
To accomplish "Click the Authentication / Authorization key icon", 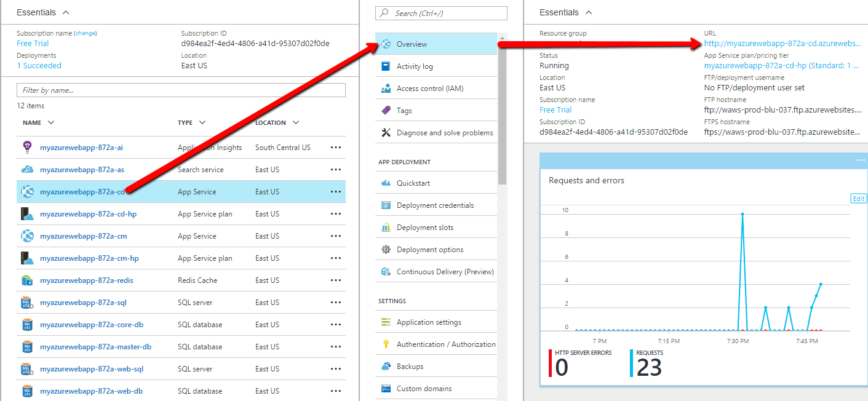I will [386, 344].
